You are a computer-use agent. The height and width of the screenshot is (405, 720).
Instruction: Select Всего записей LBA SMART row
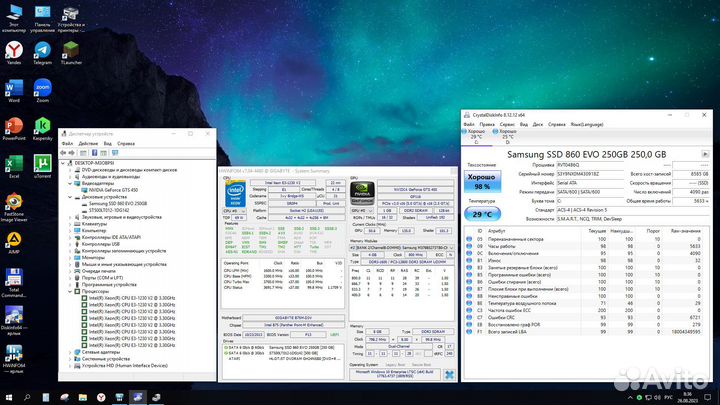(584, 332)
